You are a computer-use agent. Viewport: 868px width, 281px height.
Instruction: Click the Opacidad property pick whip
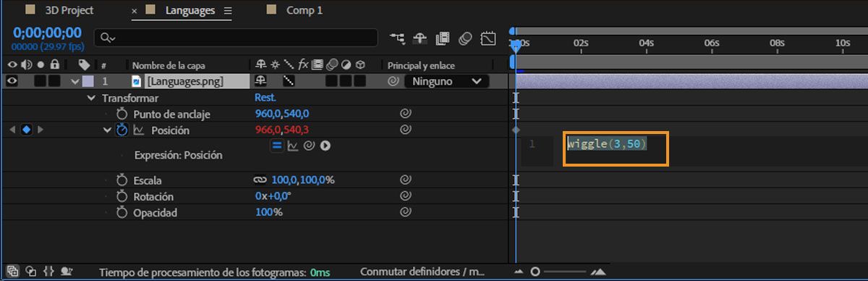405,213
